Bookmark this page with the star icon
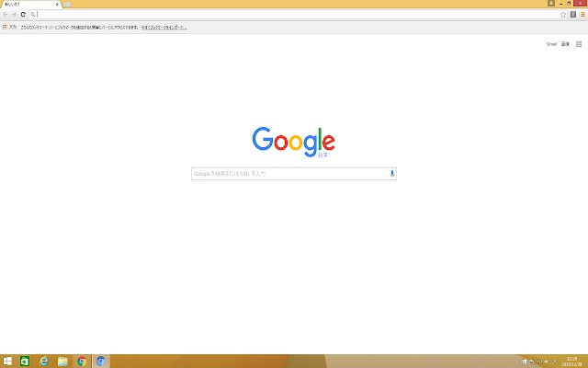 tap(563, 15)
